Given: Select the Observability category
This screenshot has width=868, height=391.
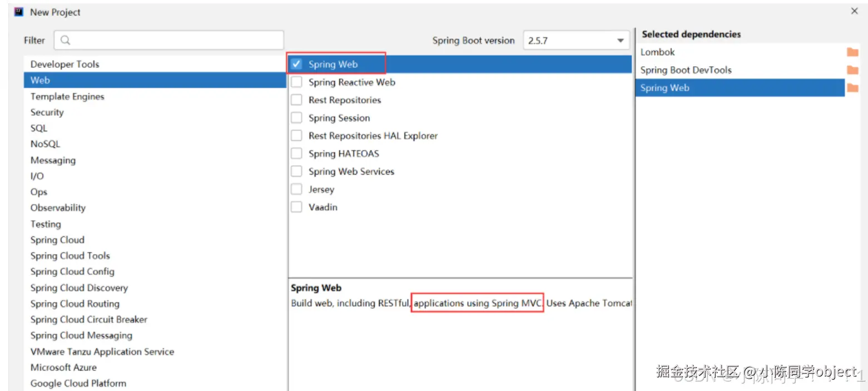Looking at the screenshot, I should coord(155,207).
